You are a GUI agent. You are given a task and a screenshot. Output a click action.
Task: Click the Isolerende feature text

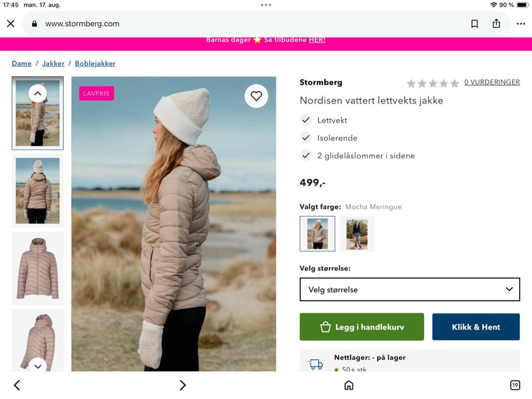(x=337, y=138)
